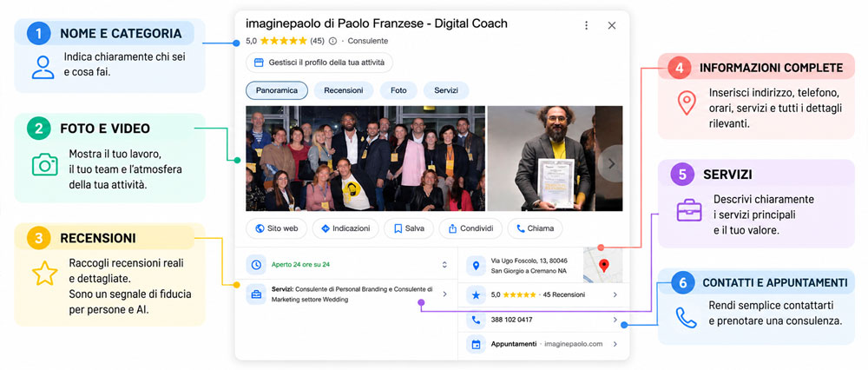The image size is (868, 370).
Task: Click the Sito web button
Action: [276, 228]
